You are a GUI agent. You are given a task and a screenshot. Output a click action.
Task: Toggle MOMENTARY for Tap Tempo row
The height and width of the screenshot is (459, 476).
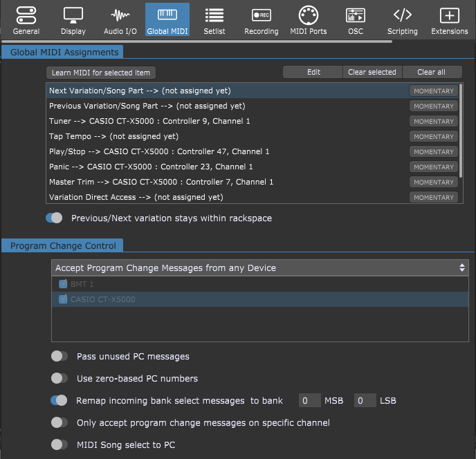point(434,136)
